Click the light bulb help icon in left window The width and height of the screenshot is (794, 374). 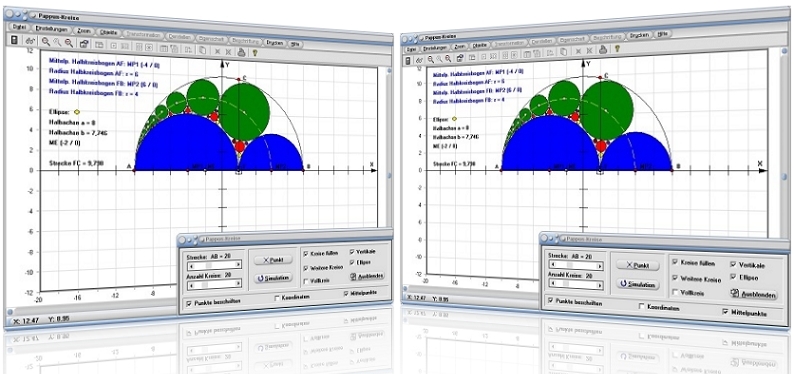(x=255, y=52)
